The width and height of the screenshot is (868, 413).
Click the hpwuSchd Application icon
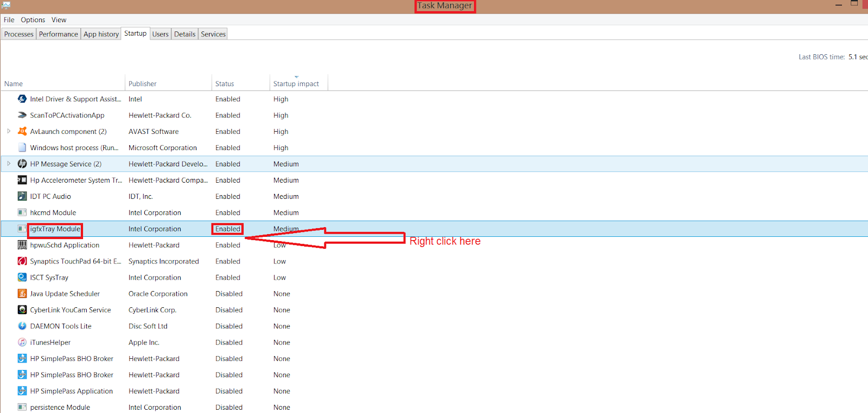tap(22, 245)
